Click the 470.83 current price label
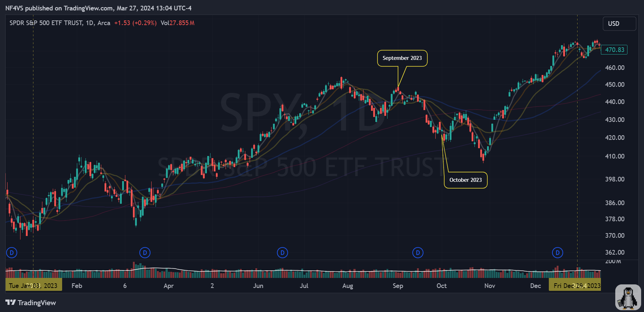This screenshot has width=644, height=312. [x=615, y=50]
